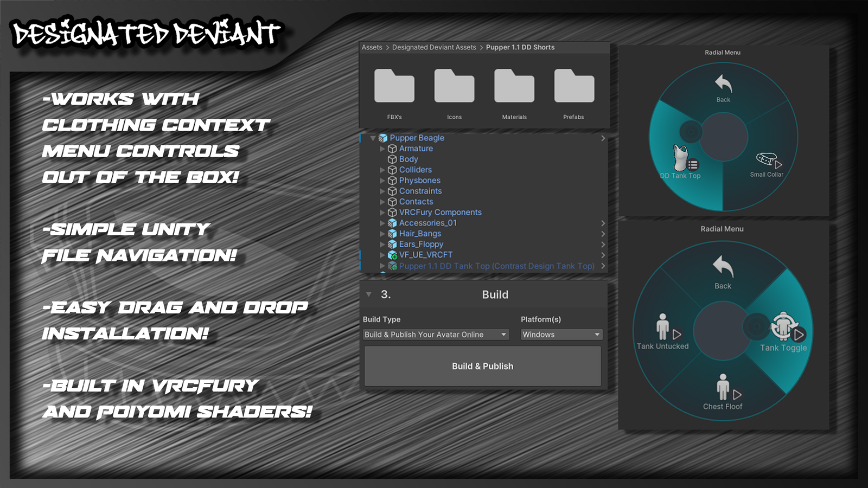Image resolution: width=868 pixels, height=488 pixels.
Task: Toggle the Chest Floof option
Action: click(x=723, y=391)
